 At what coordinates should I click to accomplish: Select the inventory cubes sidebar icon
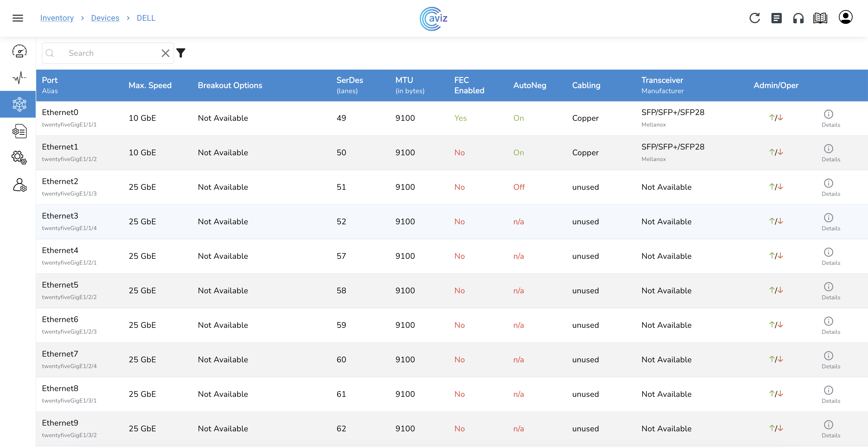[19, 104]
